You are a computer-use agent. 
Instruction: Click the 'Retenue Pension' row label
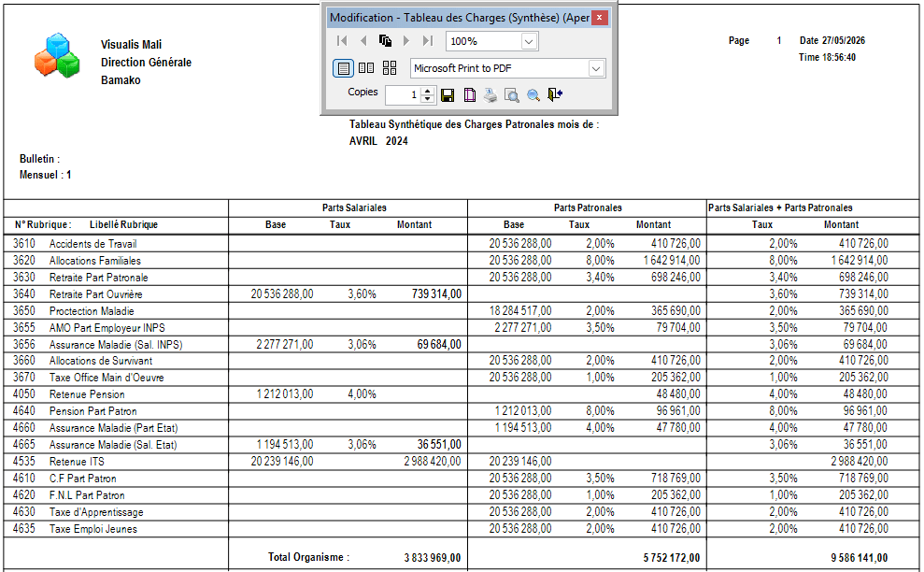click(x=87, y=394)
